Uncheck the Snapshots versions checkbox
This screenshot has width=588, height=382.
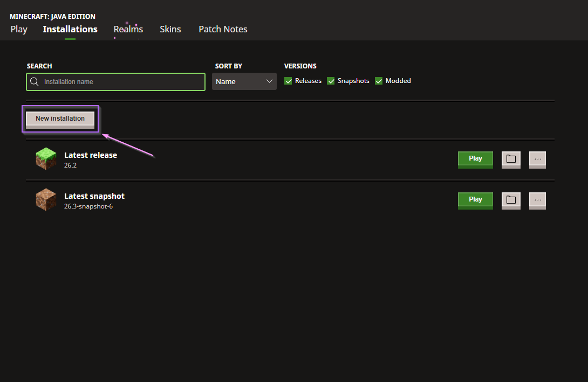330,81
